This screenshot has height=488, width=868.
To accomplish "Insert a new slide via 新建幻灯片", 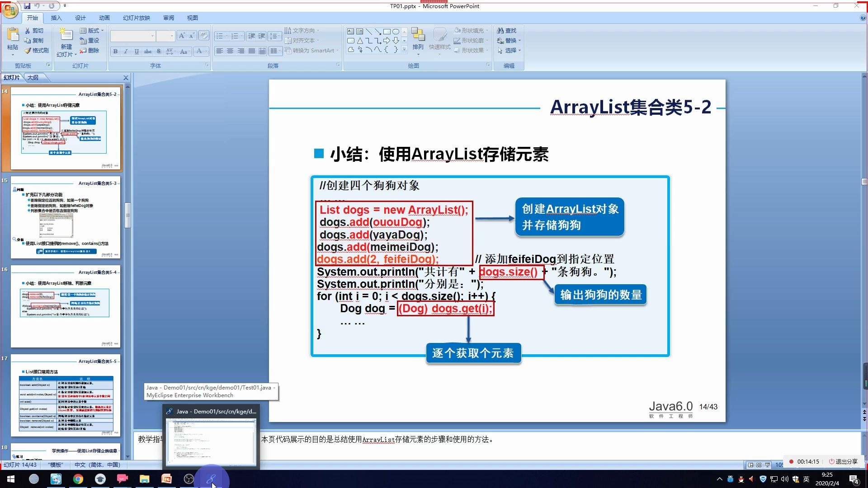I will [x=66, y=42].
